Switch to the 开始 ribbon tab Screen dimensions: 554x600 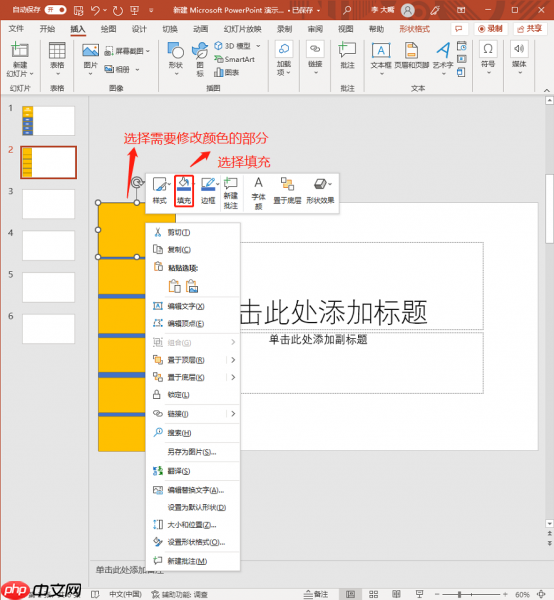[x=47, y=29]
